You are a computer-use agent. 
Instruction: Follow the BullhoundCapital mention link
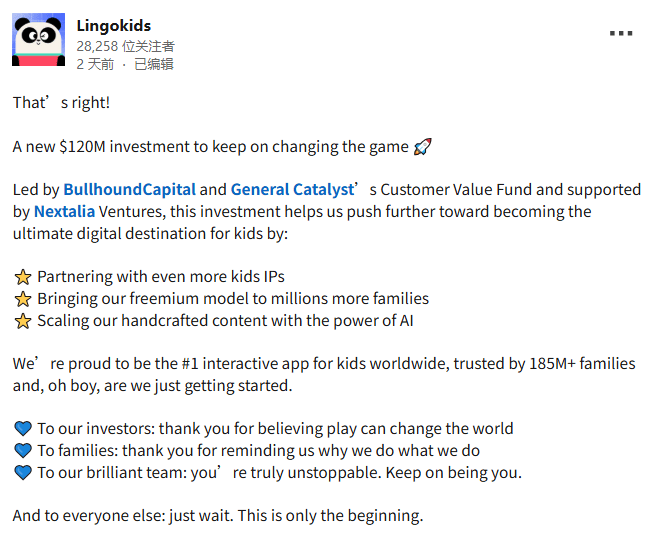[x=129, y=189]
